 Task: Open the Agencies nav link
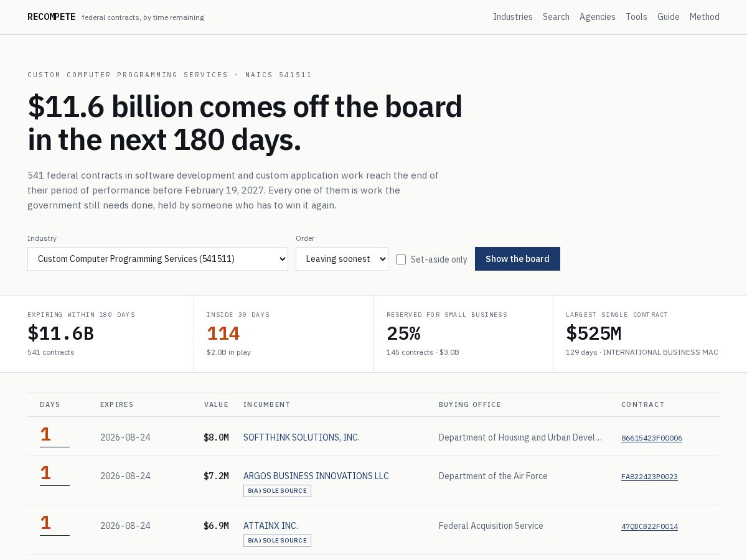598,17
